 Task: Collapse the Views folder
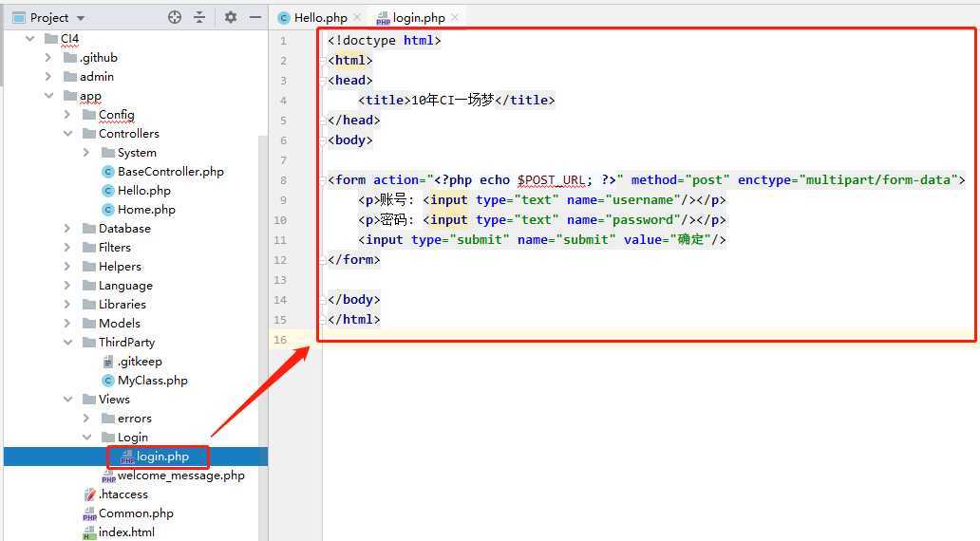[x=67, y=400]
